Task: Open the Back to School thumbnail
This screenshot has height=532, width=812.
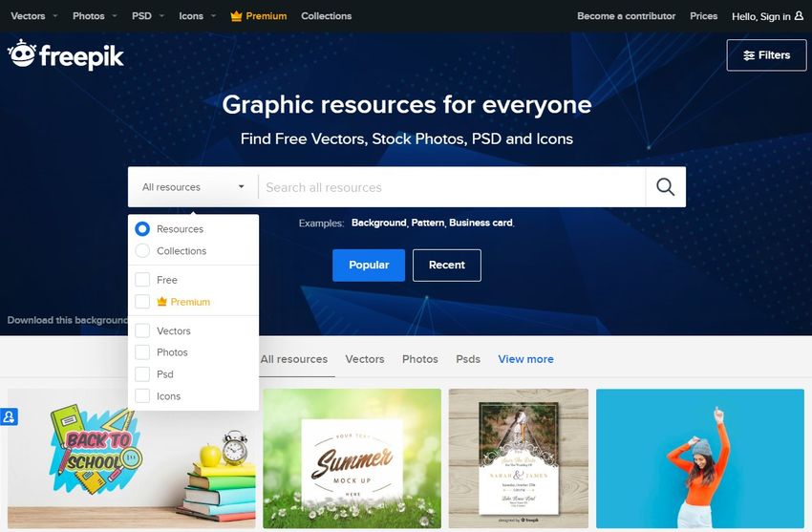Action: tap(132, 458)
